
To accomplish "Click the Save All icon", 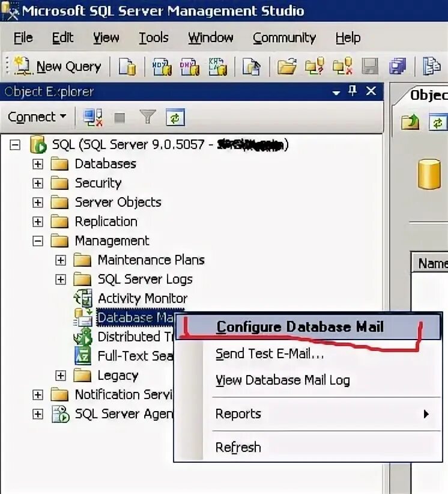I will coord(398,67).
